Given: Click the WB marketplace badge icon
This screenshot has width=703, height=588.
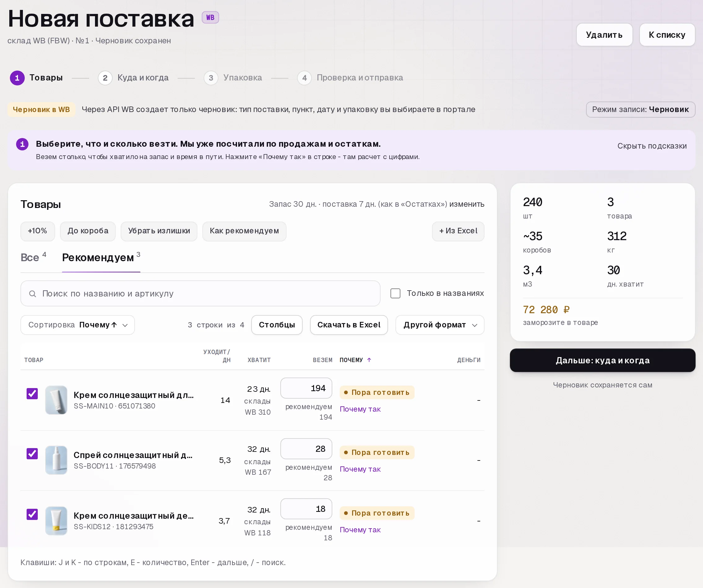Looking at the screenshot, I should click(210, 17).
